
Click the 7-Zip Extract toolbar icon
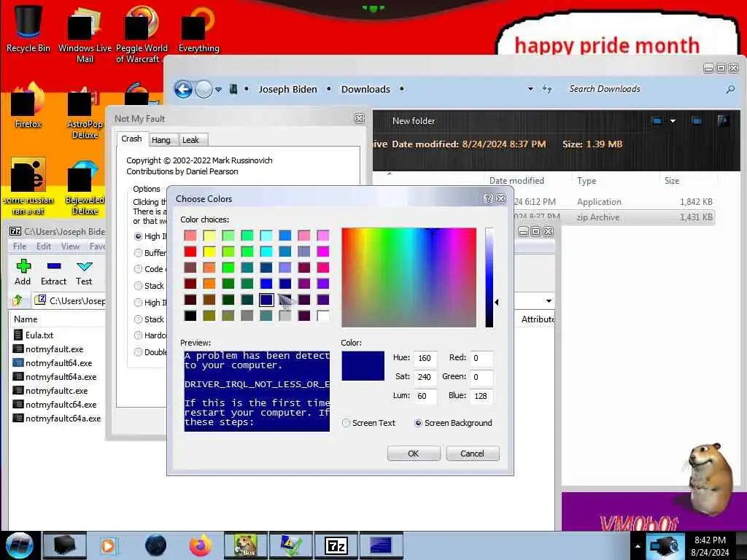[x=53, y=273]
